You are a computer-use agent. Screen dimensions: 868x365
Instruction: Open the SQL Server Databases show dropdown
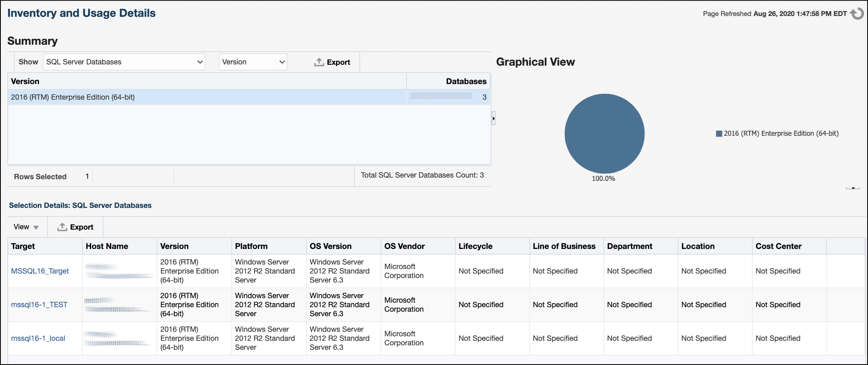[124, 62]
